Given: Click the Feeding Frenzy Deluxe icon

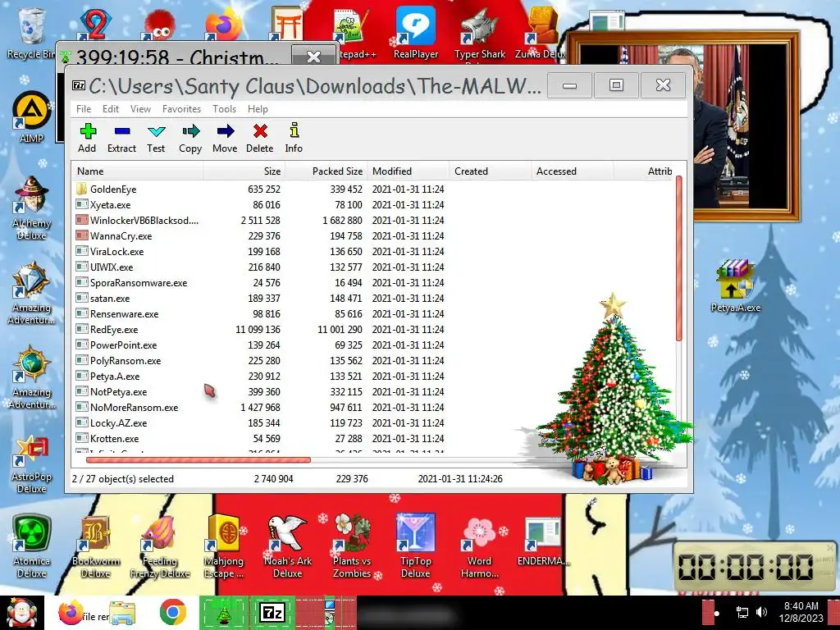Looking at the screenshot, I should [160, 546].
